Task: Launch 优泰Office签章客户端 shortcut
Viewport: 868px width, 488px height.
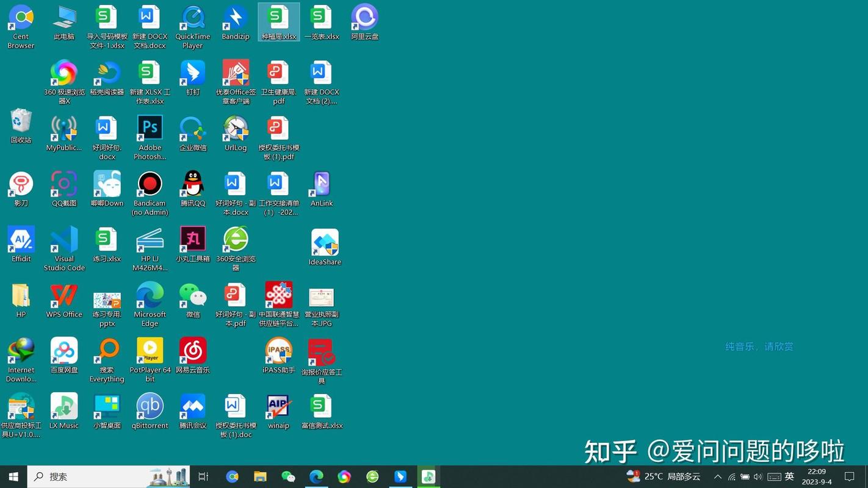Action: [236, 73]
